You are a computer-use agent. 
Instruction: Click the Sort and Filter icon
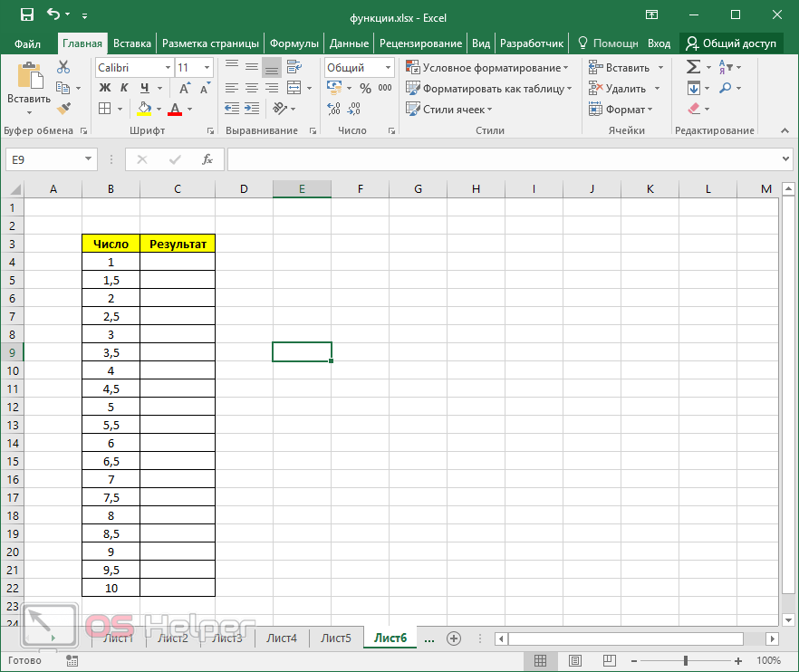tap(726, 67)
